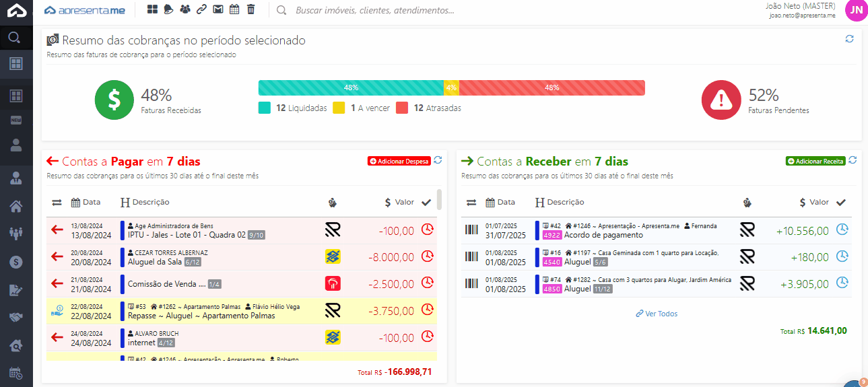Viewport: 868px width, 387px height.
Task: Open the handshake icon in left sidebar
Action: coord(16,317)
